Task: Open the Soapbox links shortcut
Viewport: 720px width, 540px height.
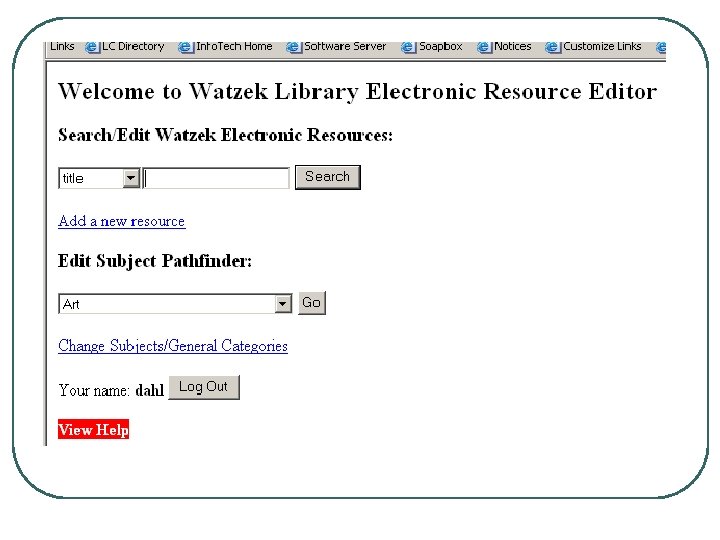Action: [432, 46]
